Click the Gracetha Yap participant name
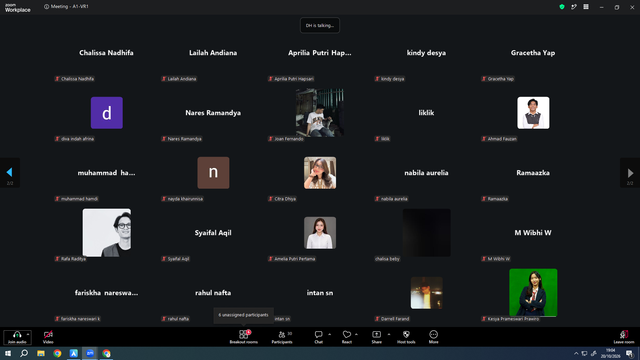The height and width of the screenshot is (360, 640). click(533, 53)
